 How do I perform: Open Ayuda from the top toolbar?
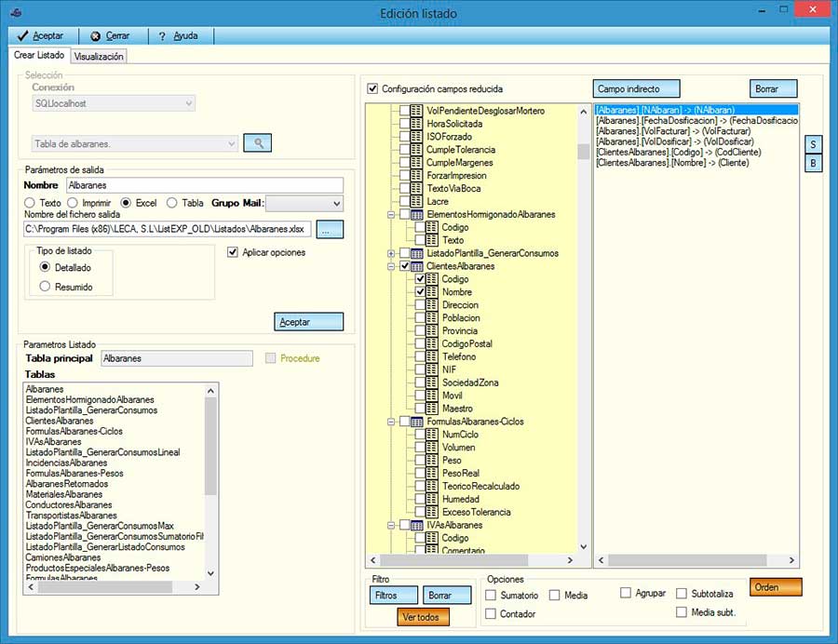coord(179,35)
